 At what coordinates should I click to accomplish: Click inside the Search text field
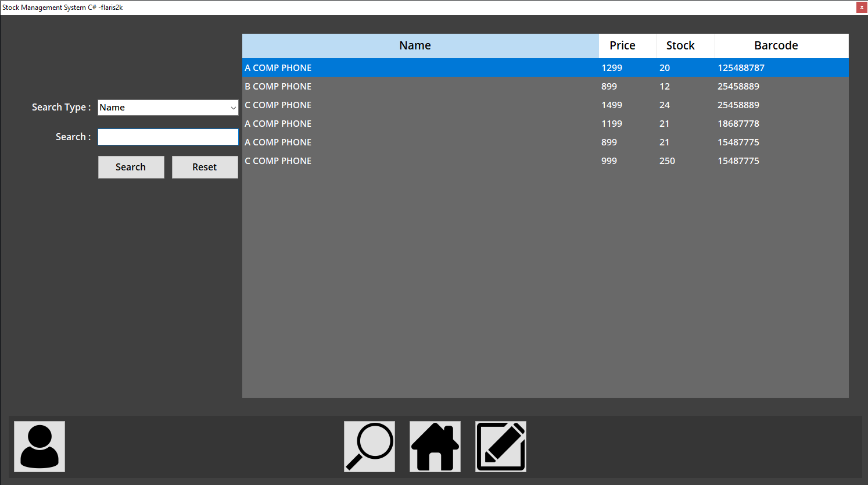coord(168,137)
